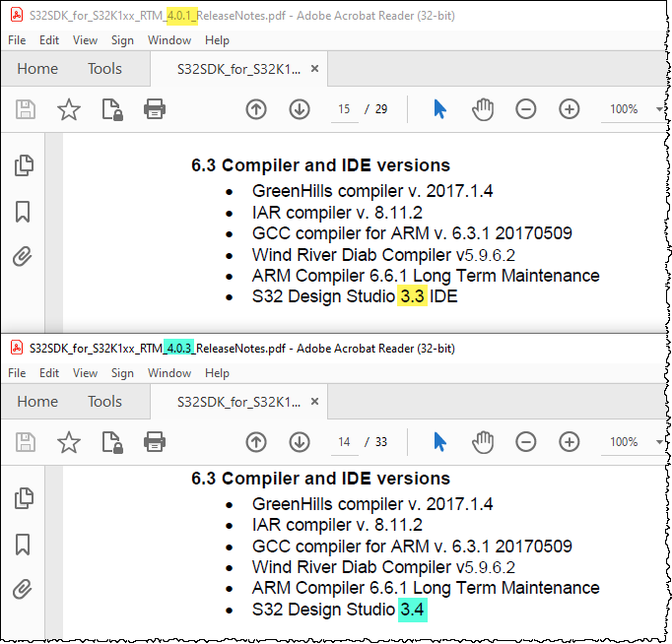Click page number field showing 14
Screen dimensions: 672x644
[x=344, y=442]
